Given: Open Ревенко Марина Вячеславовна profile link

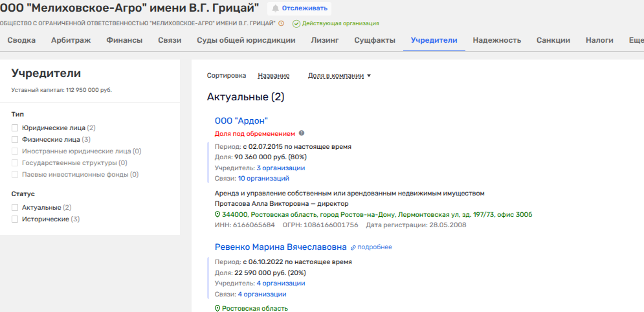Looking at the screenshot, I should pyautogui.click(x=280, y=247).
